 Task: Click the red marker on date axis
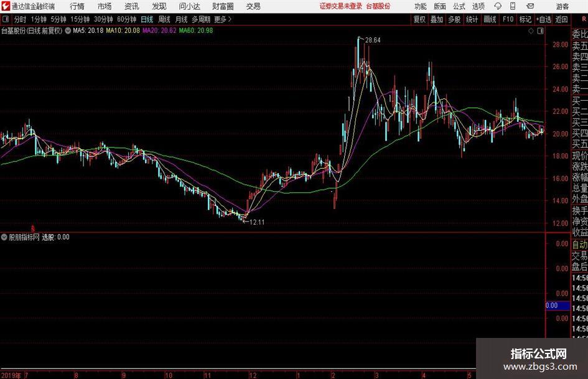point(32,228)
